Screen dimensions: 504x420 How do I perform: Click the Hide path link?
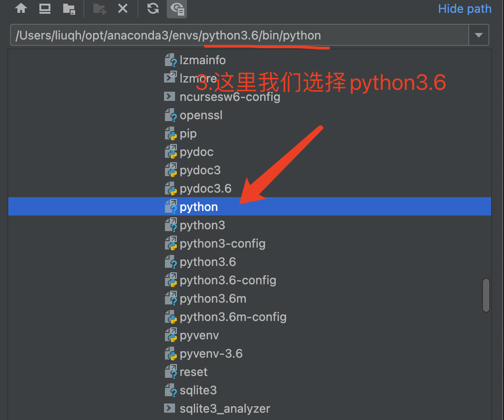click(x=464, y=8)
